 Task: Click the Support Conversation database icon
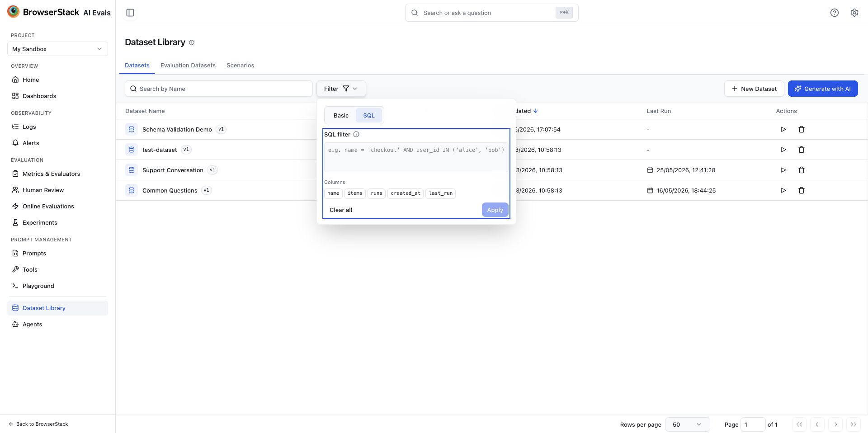[132, 170]
